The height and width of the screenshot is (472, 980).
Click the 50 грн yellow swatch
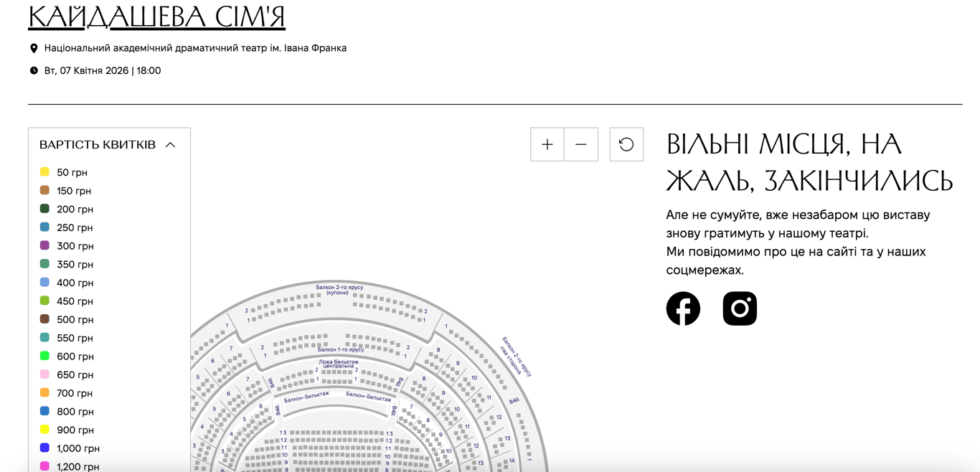tap(44, 172)
